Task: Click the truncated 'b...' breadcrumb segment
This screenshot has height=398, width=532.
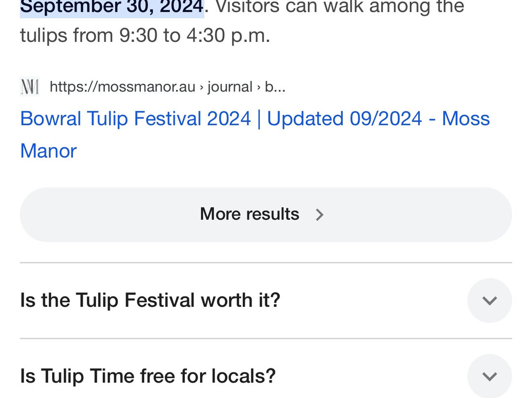Action: 275,87
